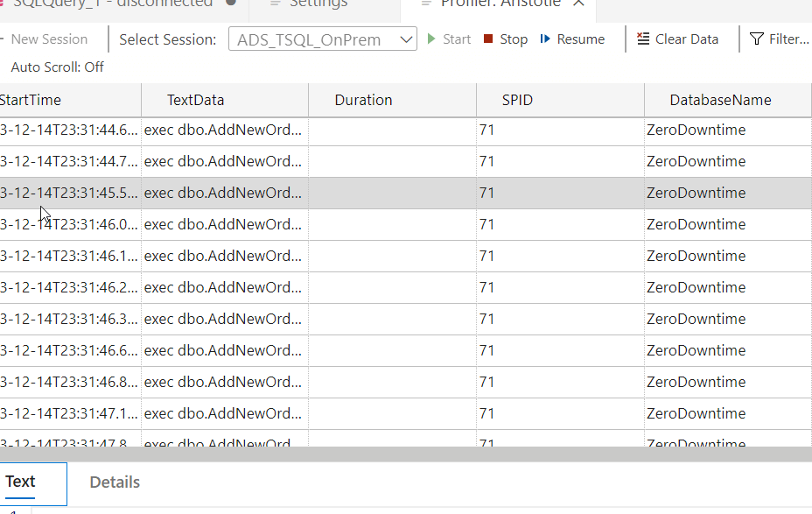
Task: Open the Details tab
Action: pos(115,482)
